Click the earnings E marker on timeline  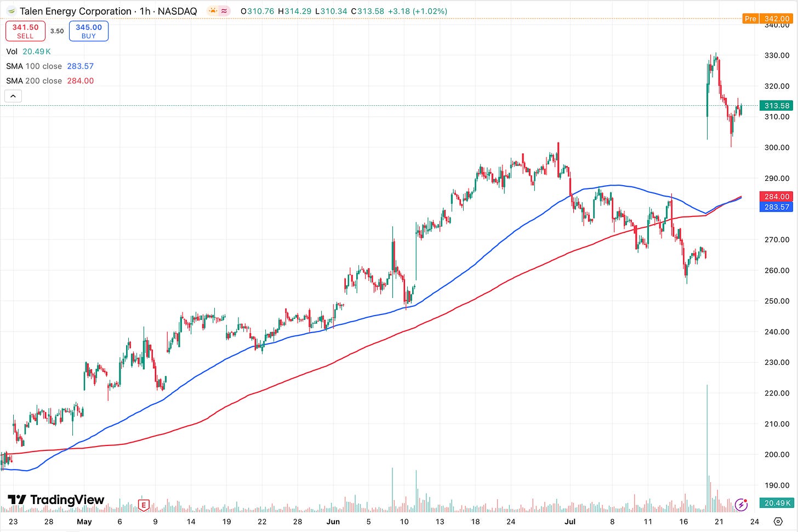click(x=144, y=505)
